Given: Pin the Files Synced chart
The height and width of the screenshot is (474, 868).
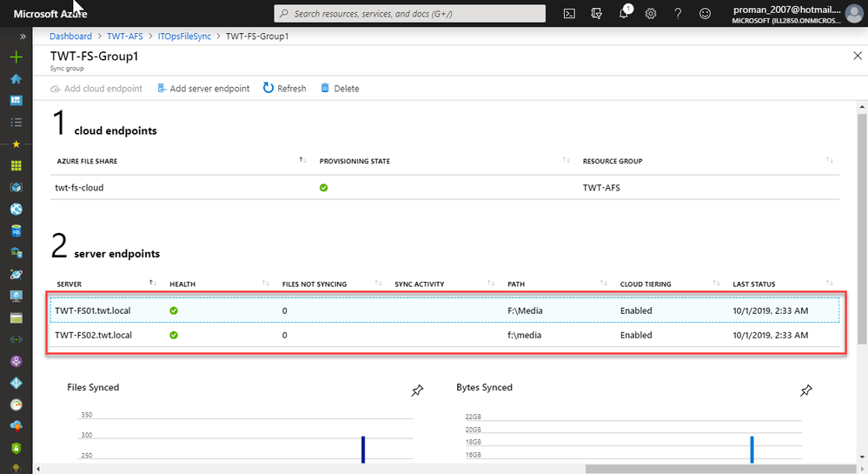Looking at the screenshot, I should (417, 391).
